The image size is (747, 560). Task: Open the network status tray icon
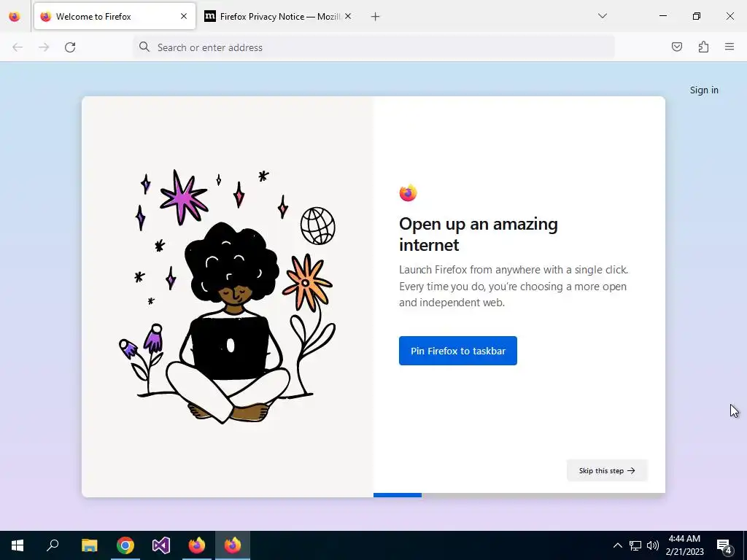635,545
